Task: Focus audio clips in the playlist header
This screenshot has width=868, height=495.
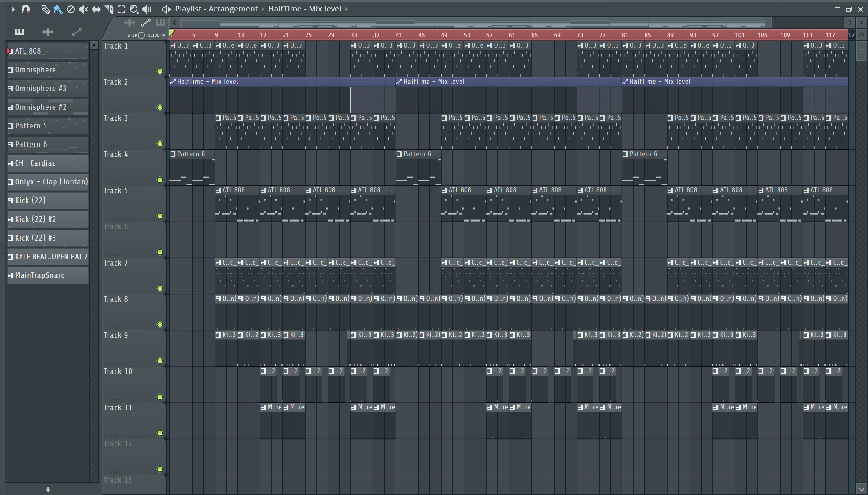Action: (130, 23)
